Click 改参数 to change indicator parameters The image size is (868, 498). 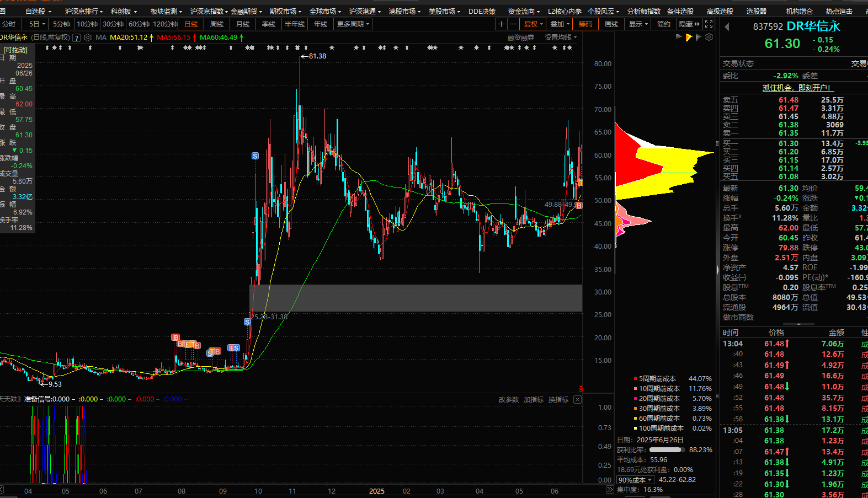[509, 399]
